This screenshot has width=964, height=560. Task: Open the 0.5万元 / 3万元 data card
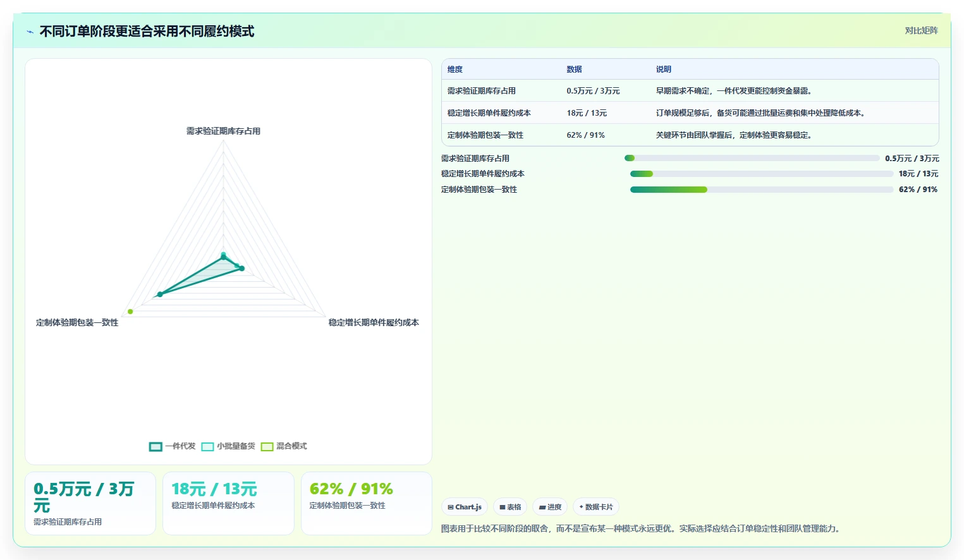[x=90, y=503]
